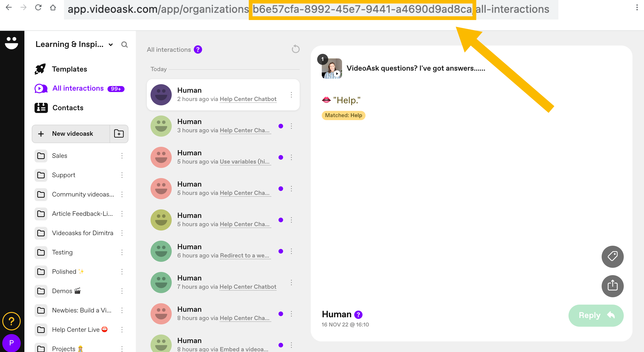Click the VideoAsk questions? I've got answers title
The height and width of the screenshot is (352, 644).
point(416,68)
